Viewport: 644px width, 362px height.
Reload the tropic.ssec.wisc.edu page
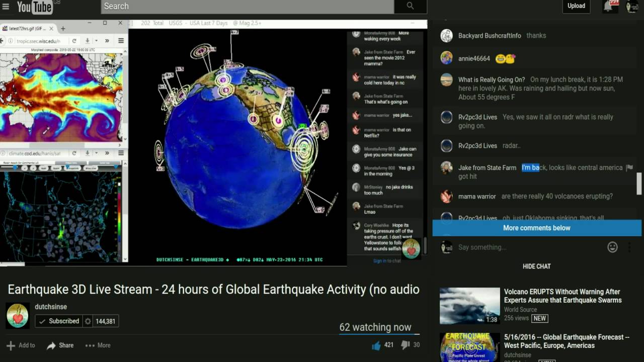(74, 41)
